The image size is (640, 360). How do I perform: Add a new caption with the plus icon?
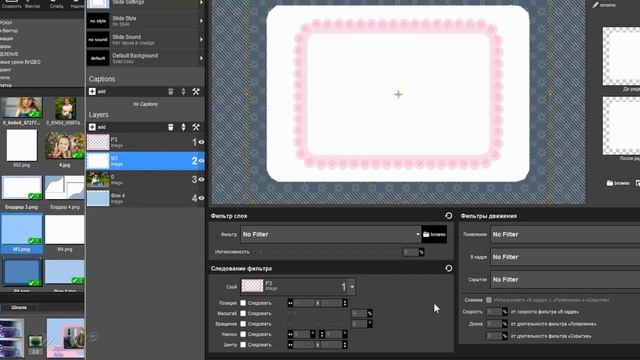92,91
